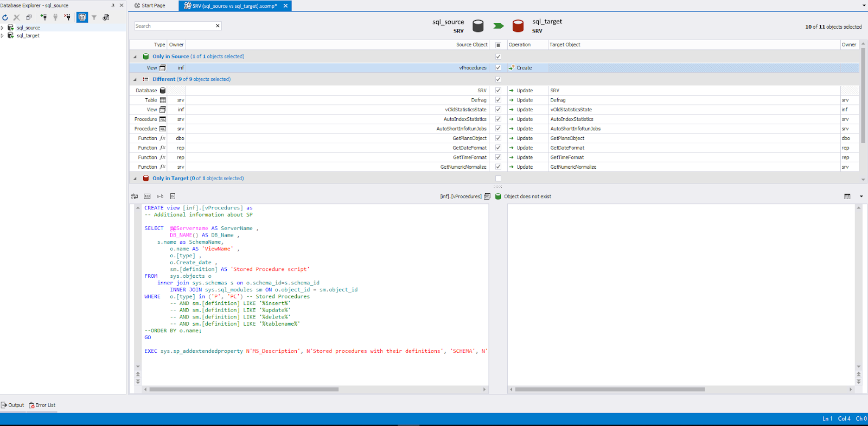868x426 pixels.
Task: Open the Error List panel tab
Action: [42, 405]
